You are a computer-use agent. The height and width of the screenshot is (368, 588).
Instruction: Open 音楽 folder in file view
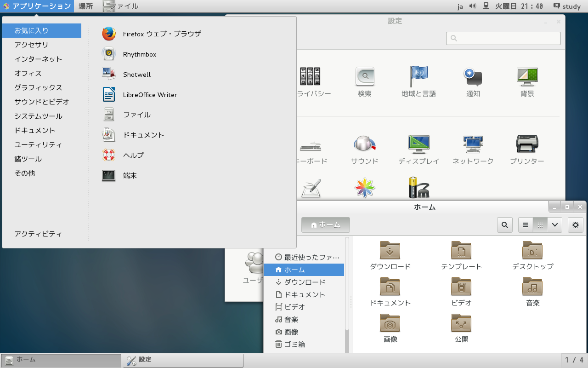pyautogui.click(x=532, y=292)
